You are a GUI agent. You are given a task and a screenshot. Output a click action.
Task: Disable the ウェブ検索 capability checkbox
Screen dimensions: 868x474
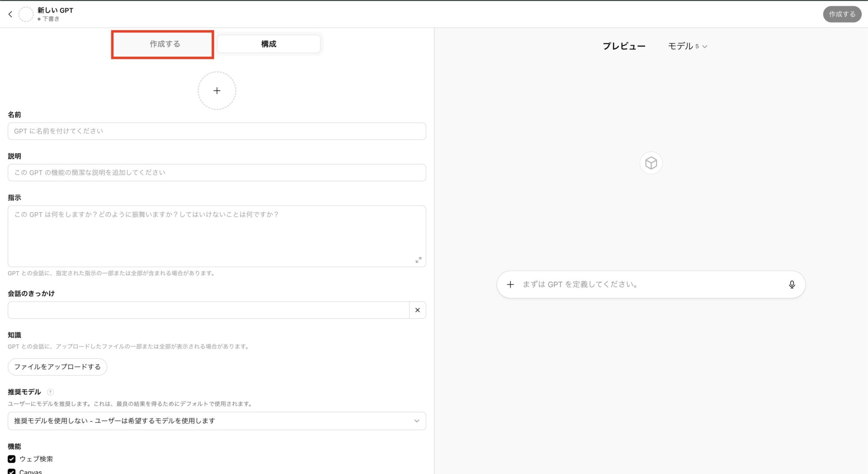click(x=11, y=459)
